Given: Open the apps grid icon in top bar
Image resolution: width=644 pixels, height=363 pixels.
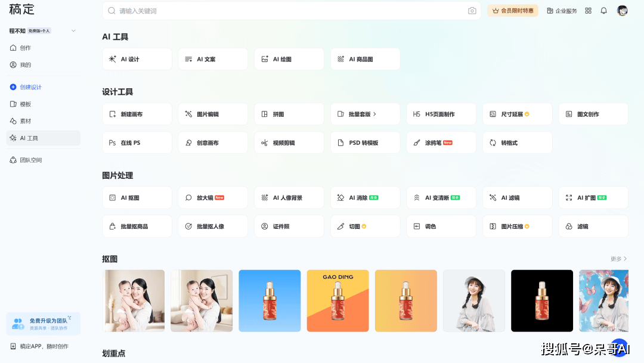Looking at the screenshot, I should [588, 11].
